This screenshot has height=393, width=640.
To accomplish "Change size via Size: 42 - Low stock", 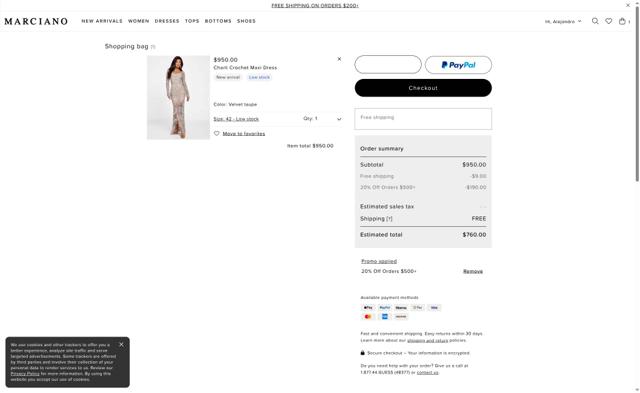I will coord(236,119).
